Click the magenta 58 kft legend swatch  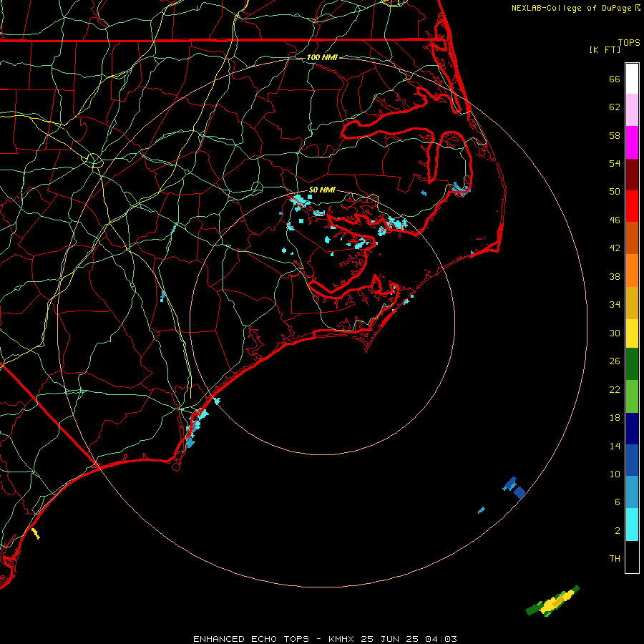pyautogui.click(x=632, y=142)
